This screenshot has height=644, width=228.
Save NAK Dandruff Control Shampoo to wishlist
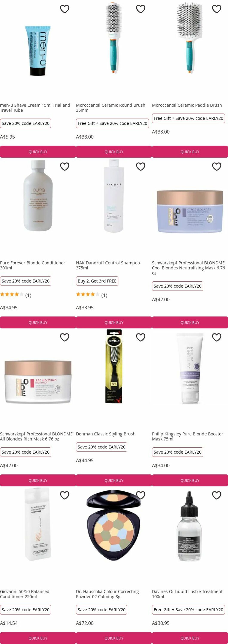pyautogui.click(x=140, y=167)
